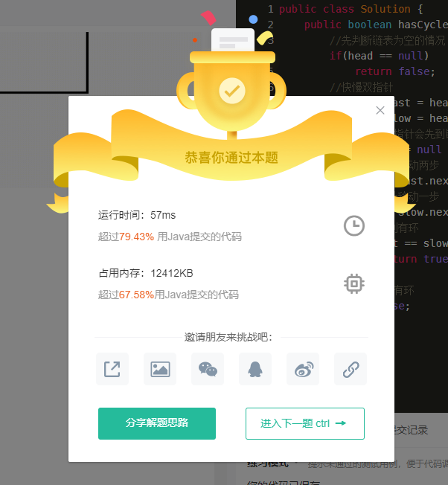Screen dimensions: 448x485
Task: Share to Weibo icon
Action: [x=303, y=369]
